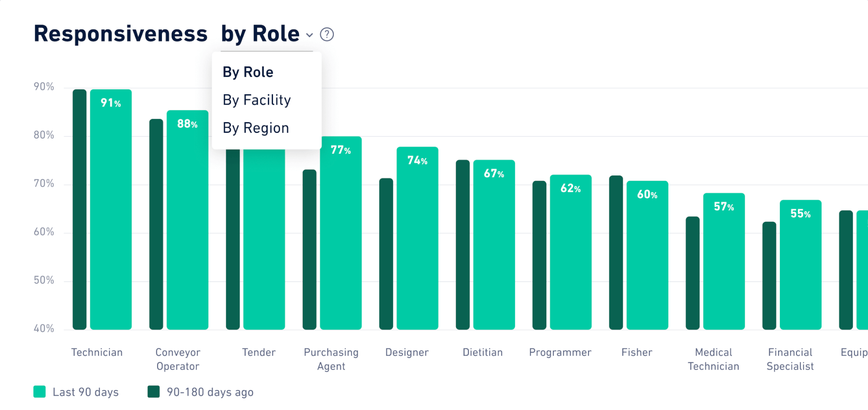Click the 'Last 90 days' legend color square

(x=39, y=392)
